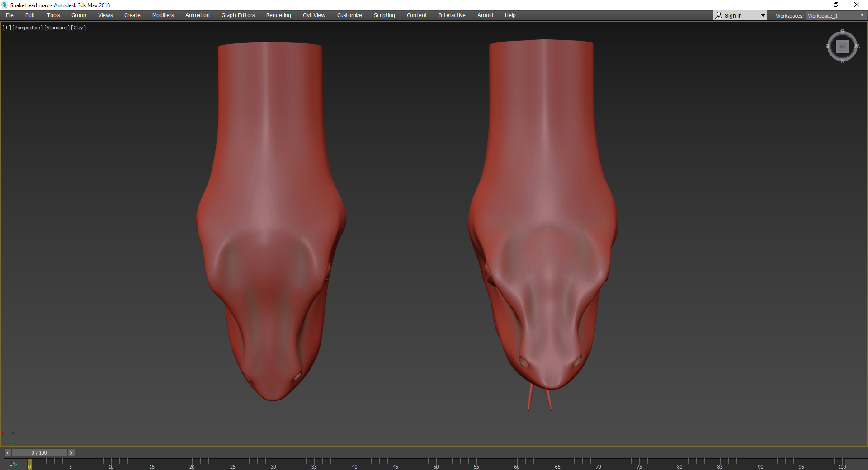Open the Arnold menu
868x470 pixels.
(x=485, y=15)
